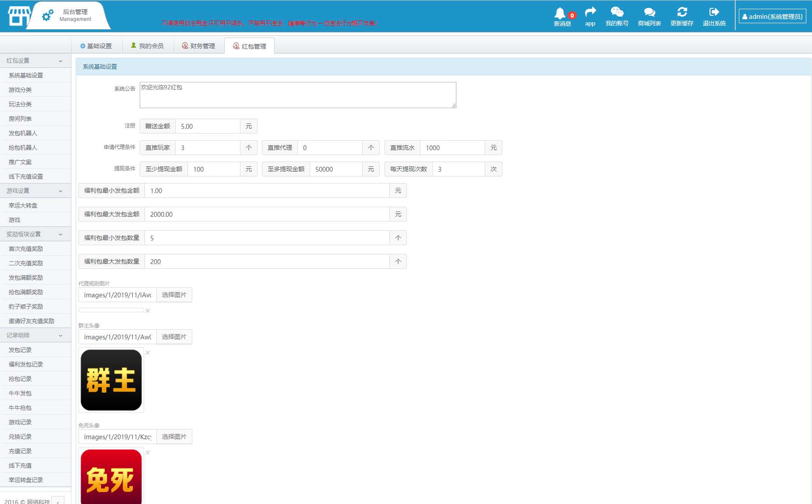Click the 群主 avatar thumbnail image

click(111, 380)
